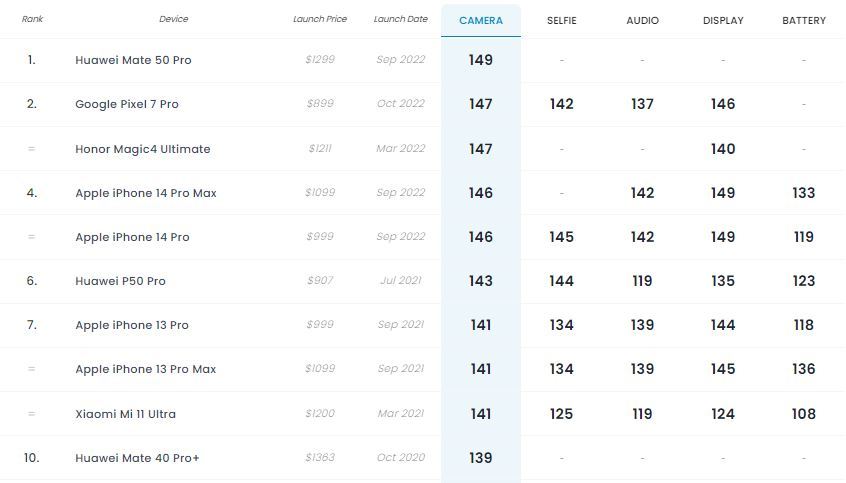Switch to the DISPLAY tab

[723, 21]
